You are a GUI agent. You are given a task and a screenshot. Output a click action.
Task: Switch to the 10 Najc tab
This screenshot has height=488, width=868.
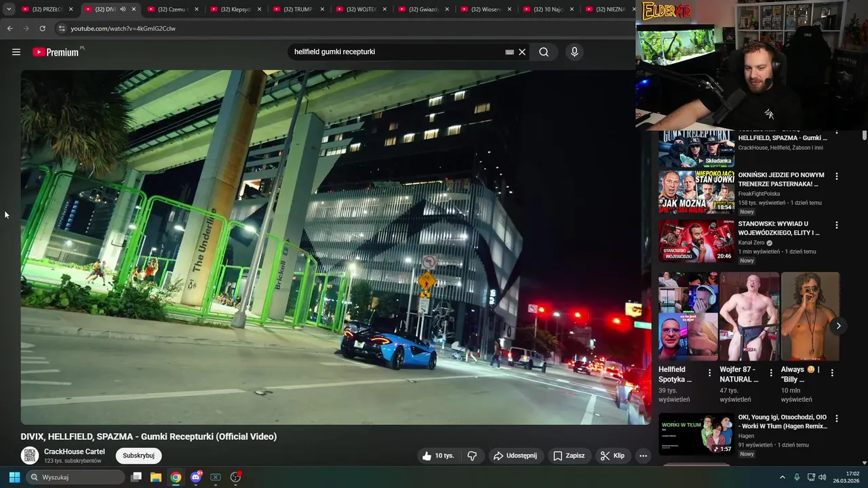[548, 9]
